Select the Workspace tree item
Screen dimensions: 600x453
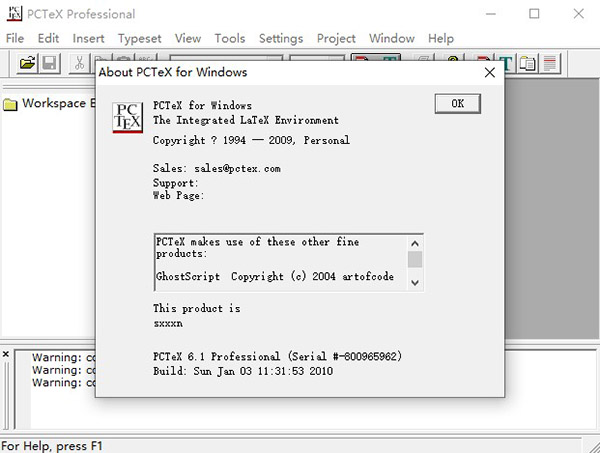59,103
